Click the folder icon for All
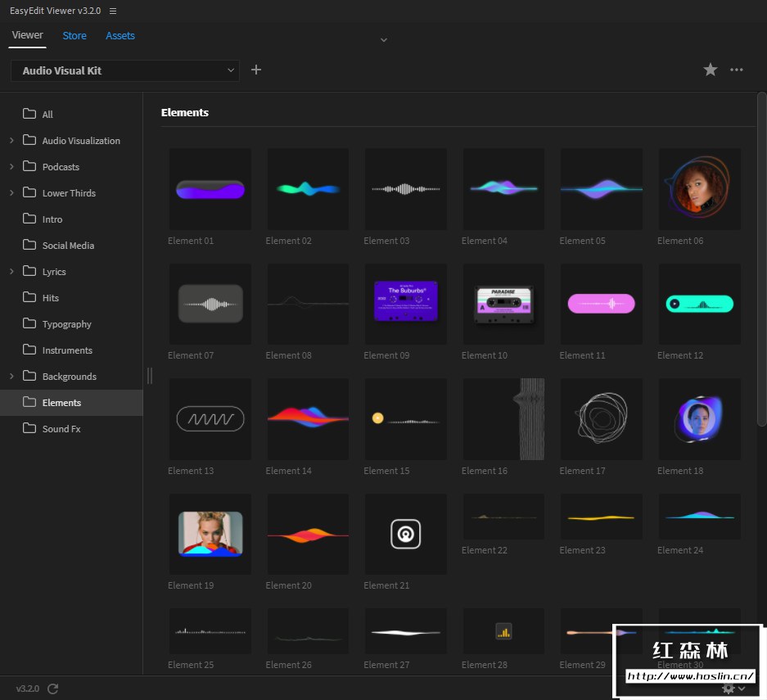The height and width of the screenshot is (700, 767). tap(29, 114)
